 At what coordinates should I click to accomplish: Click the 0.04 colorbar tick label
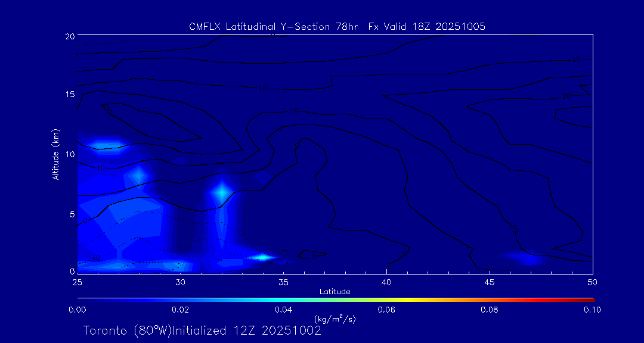283,310
